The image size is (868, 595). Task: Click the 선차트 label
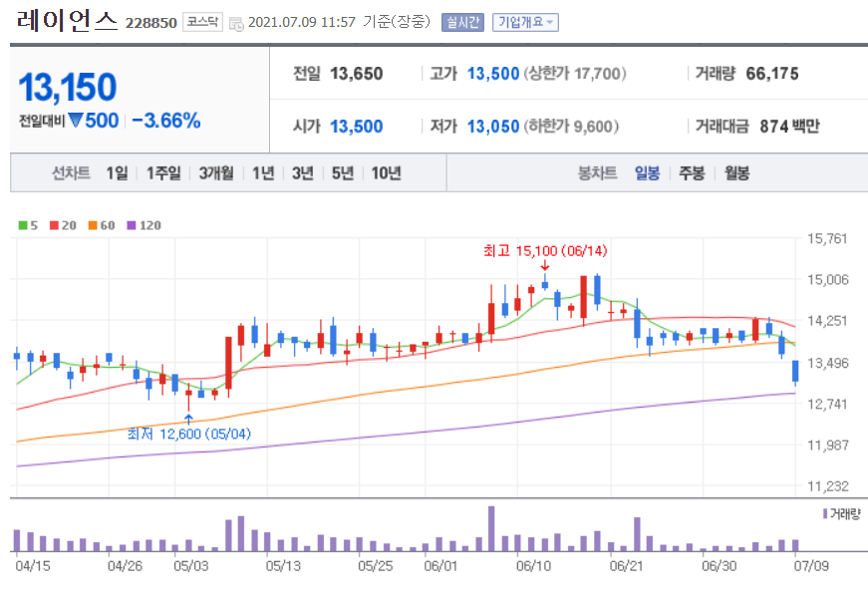pyautogui.click(x=71, y=173)
